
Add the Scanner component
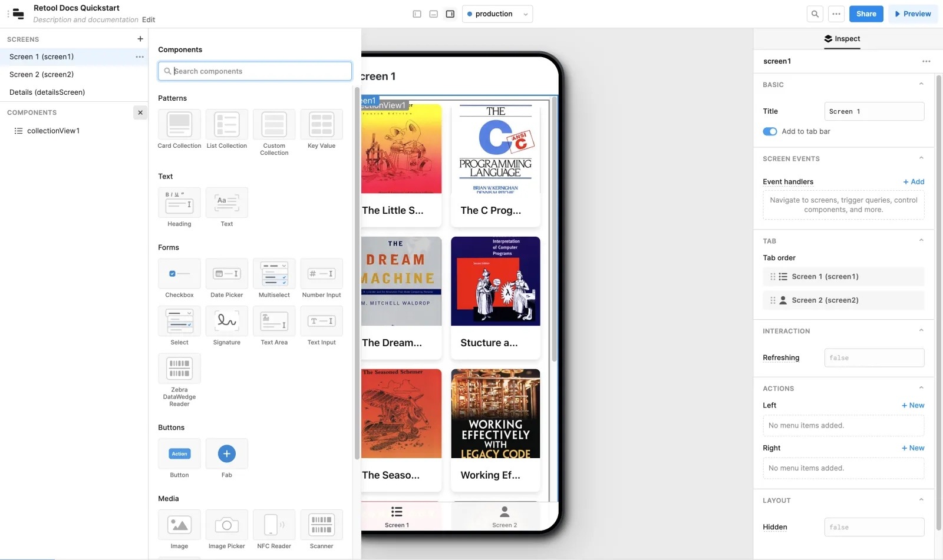pos(321,525)
